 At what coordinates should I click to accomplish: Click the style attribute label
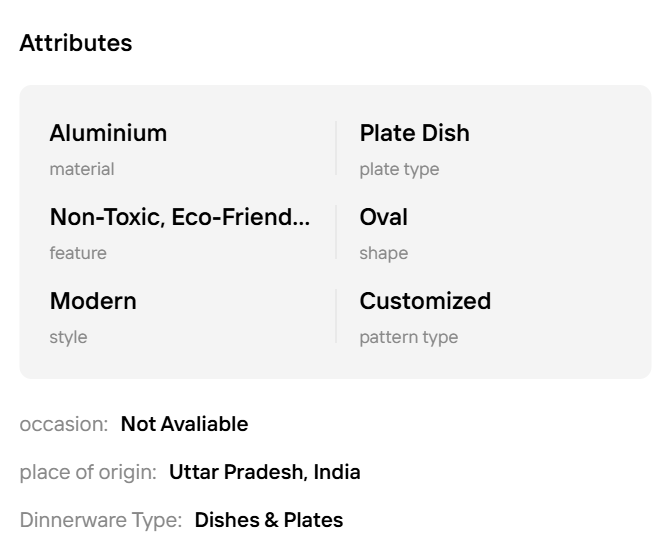tap(68, 337)
